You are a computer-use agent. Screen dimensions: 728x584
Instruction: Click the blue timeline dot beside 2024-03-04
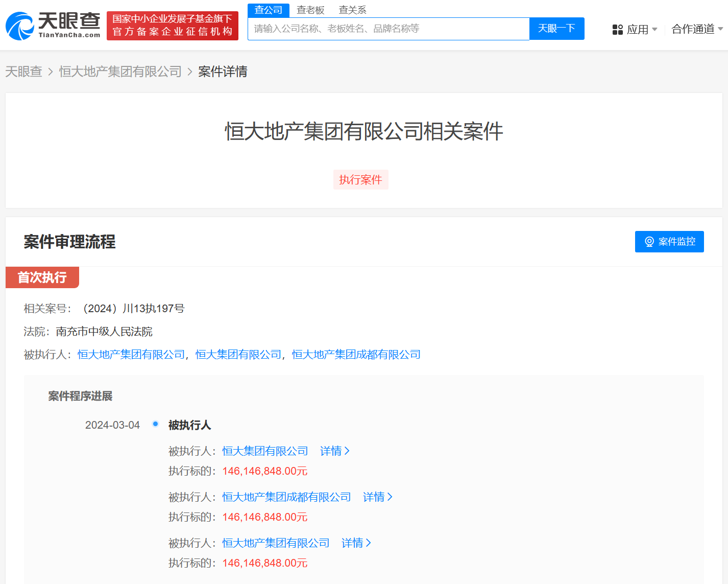pos(155,424)
